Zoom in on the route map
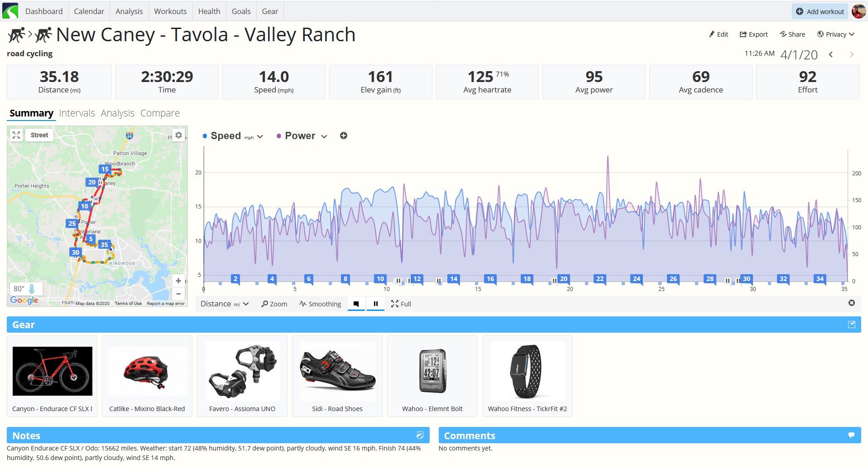 [178, 281]
